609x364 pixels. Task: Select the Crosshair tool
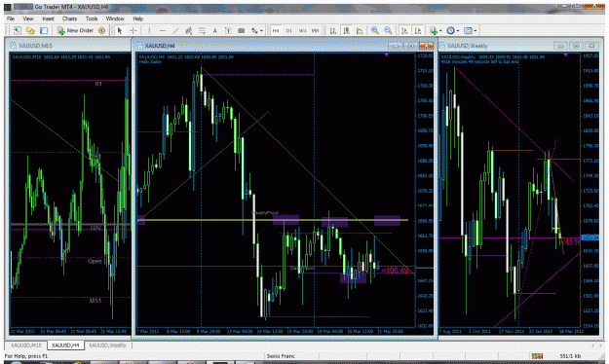[133, 30]
